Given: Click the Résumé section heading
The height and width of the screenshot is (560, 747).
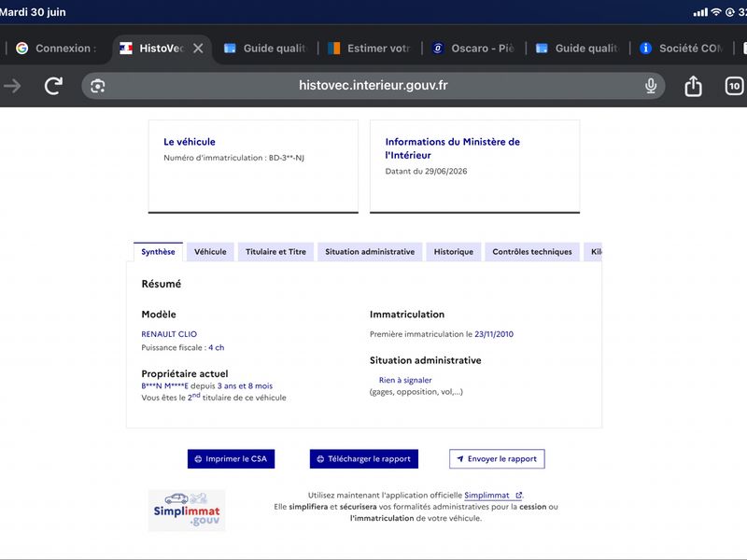Looking at the screenshot, I should click(x=161, y=284).
